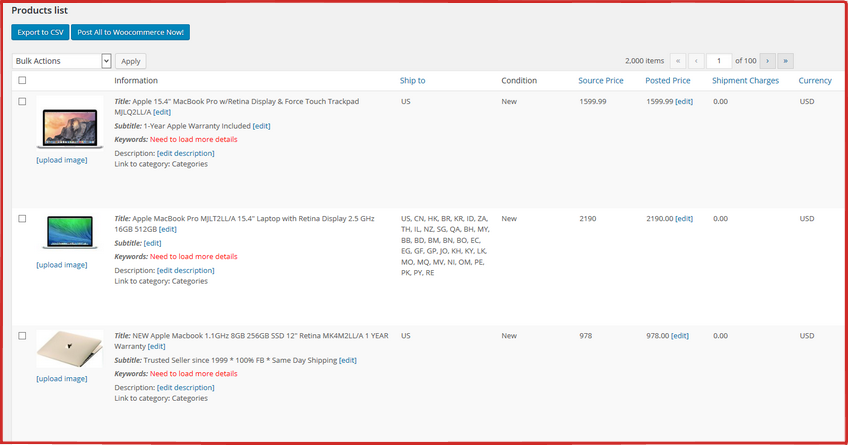The width and height of the screenshot is (848, 445).
Task: Edit subtitle 1-Year Apple Warranty Included
Action: coord(261,126)
